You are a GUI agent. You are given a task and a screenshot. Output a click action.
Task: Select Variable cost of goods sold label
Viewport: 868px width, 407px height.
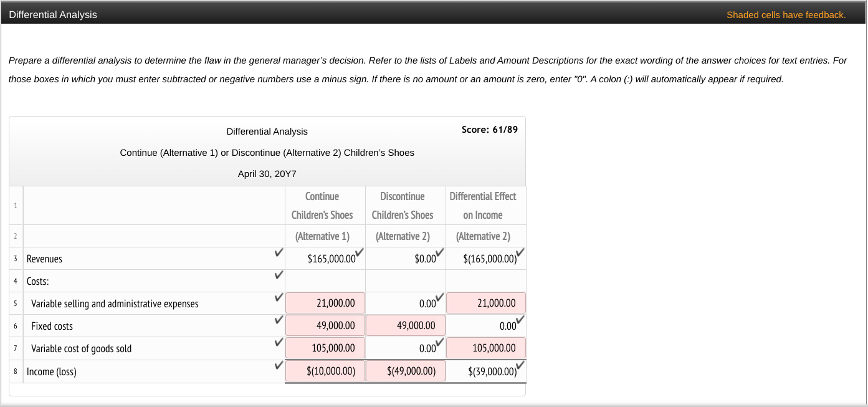pyautogui.click(x=81, y=348)
